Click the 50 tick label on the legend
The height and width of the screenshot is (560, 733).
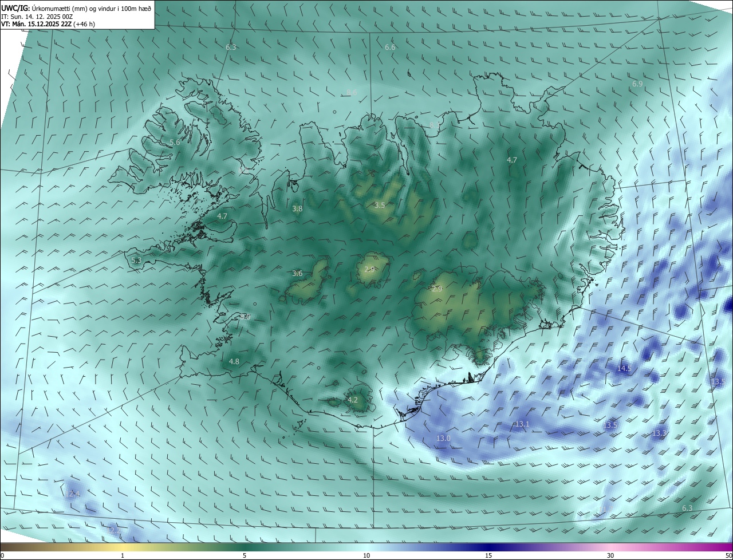[728, 555]
